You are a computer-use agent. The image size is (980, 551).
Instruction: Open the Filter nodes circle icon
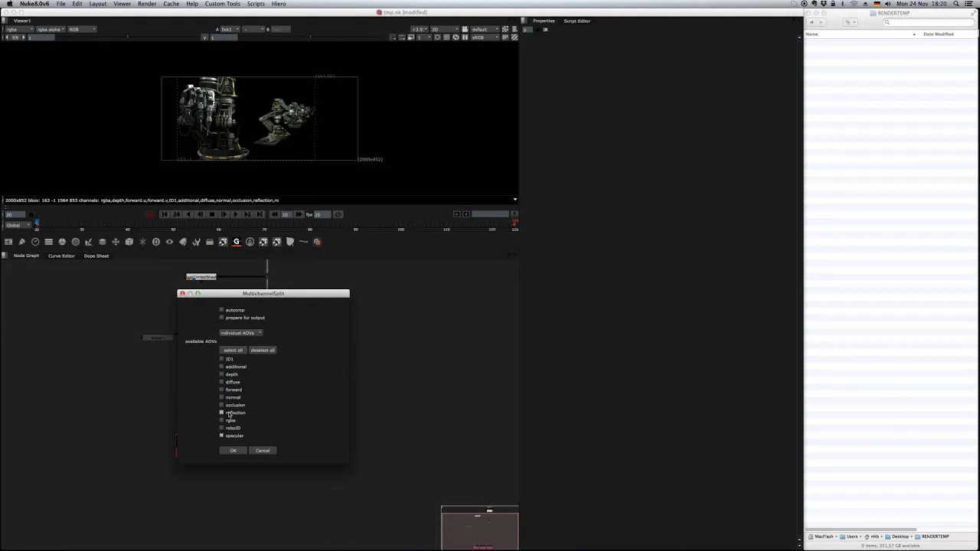[x=75, y=242]
